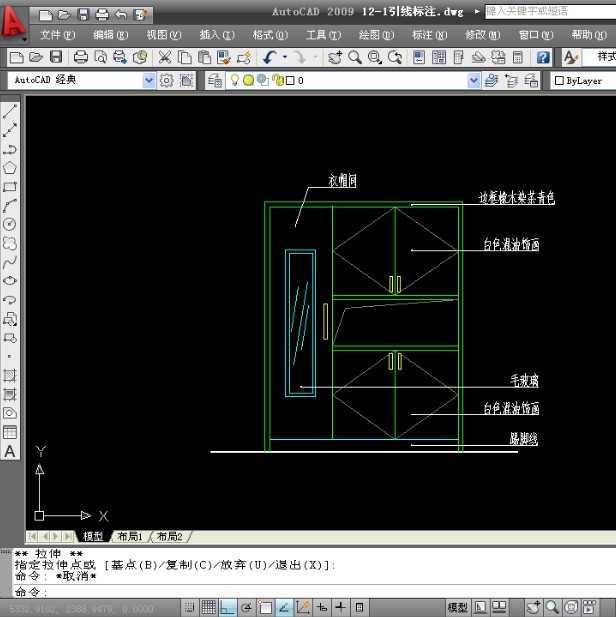Image resolution: width=616 pixels, height=617 pixels.
Task: Open the 编辑(E) menu
Action: pos(111,35)
